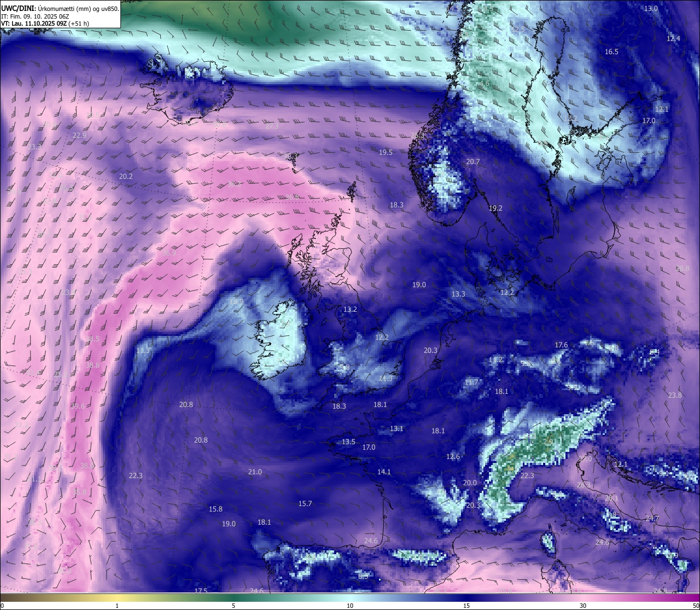Click the 'VT: Lau. 11.10.2025 09Z (+51 h)' line

[45, 24]
